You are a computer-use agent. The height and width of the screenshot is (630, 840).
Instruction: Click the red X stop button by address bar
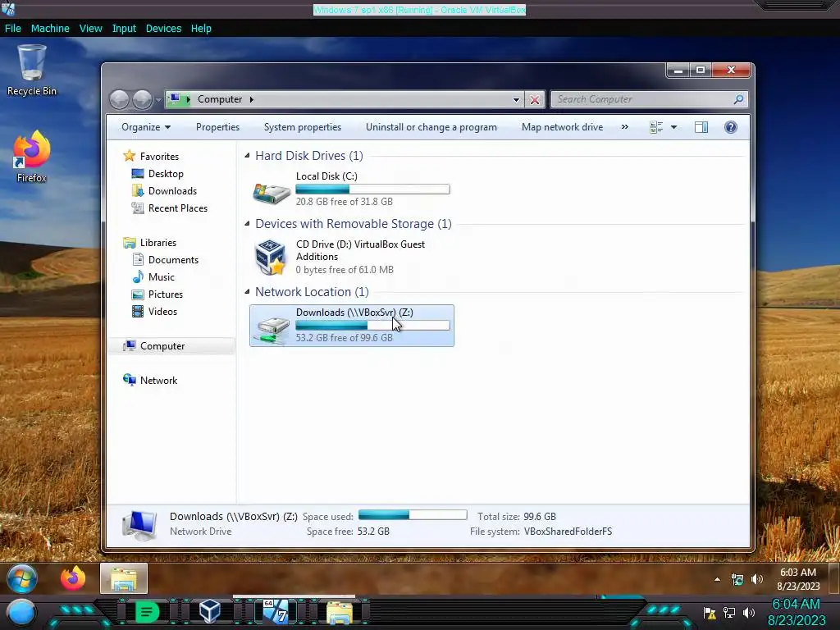point(534,99)
